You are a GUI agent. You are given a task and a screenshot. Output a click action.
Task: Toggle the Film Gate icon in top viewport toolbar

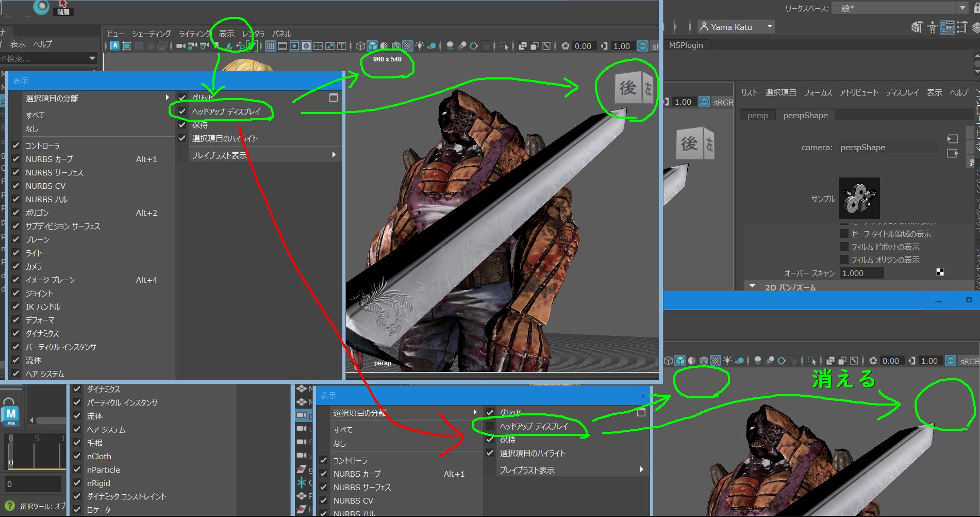pos(283,46)
